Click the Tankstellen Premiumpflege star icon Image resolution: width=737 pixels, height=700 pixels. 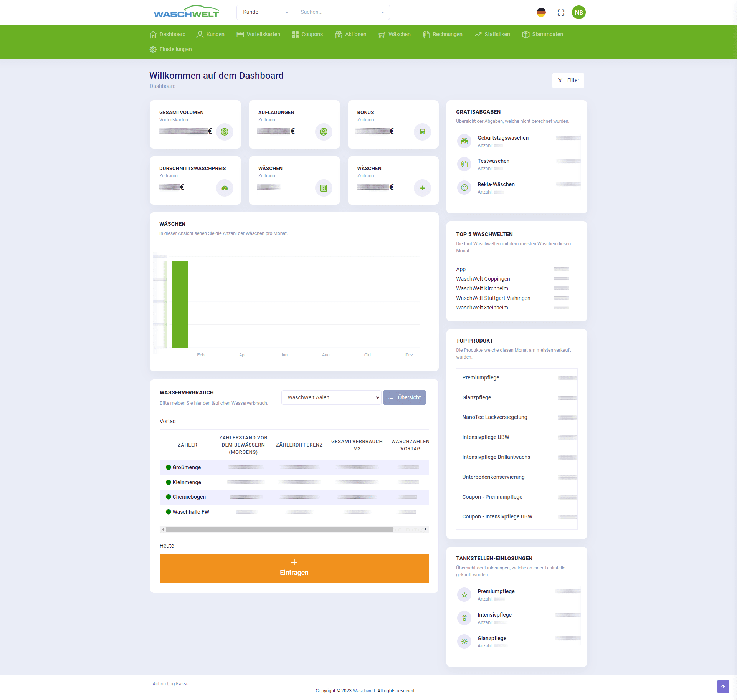tap(464, 595)
